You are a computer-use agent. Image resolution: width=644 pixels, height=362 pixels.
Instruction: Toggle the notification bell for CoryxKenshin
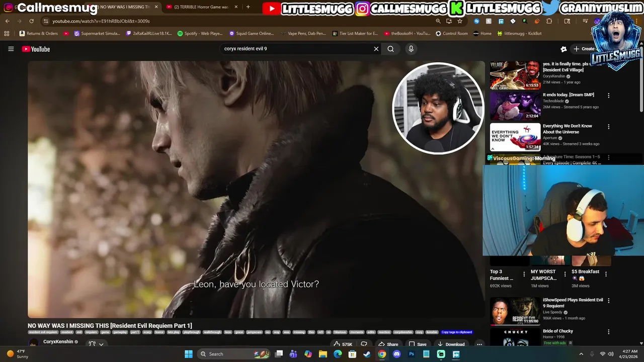pyautogui.click(x=92, y=344)
